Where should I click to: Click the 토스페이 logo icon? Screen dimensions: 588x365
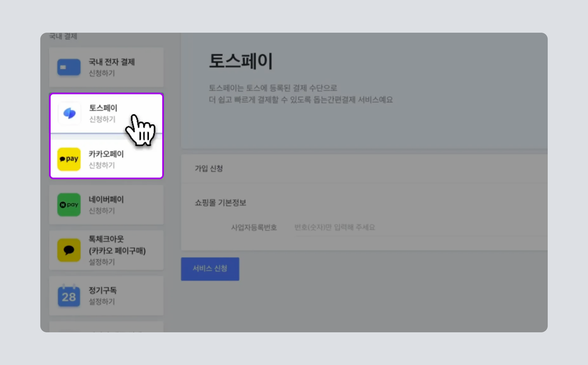pos(69,113)
